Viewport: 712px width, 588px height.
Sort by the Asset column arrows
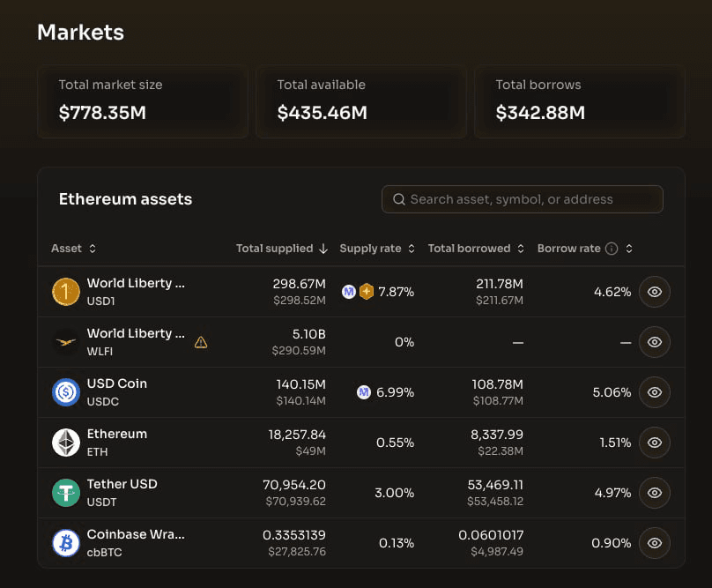tap(93, 249)
